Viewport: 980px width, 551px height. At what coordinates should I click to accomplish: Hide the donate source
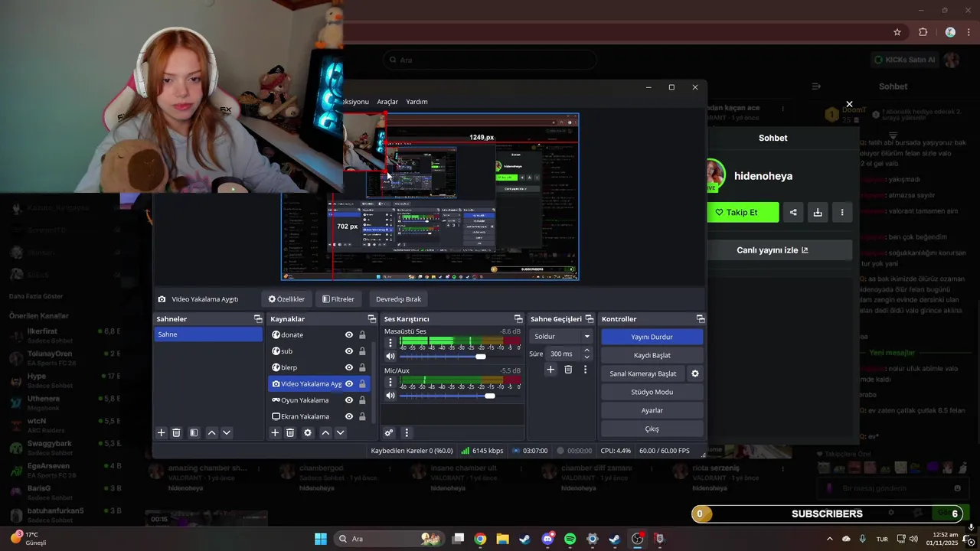[349, 334]
